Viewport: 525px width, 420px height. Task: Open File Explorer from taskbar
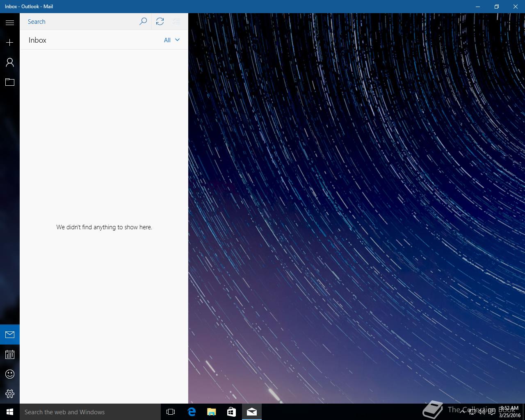211,412
